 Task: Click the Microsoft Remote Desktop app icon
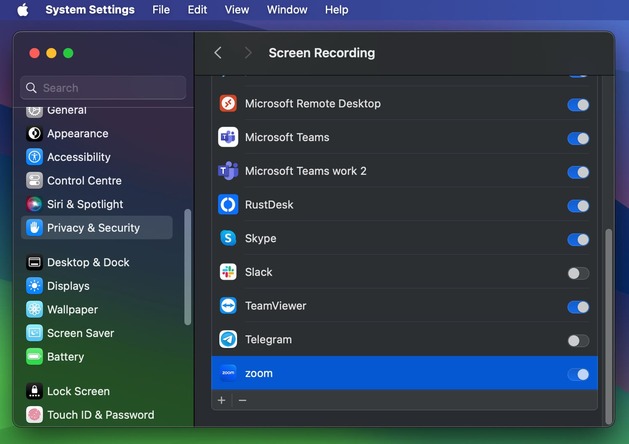228,103
